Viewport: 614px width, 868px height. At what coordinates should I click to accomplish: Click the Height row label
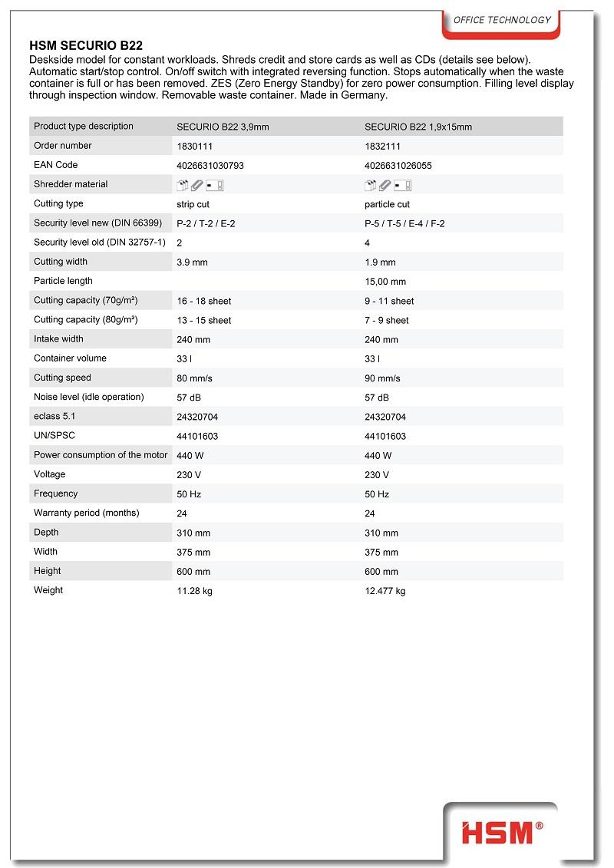click(x=47, y=571)
